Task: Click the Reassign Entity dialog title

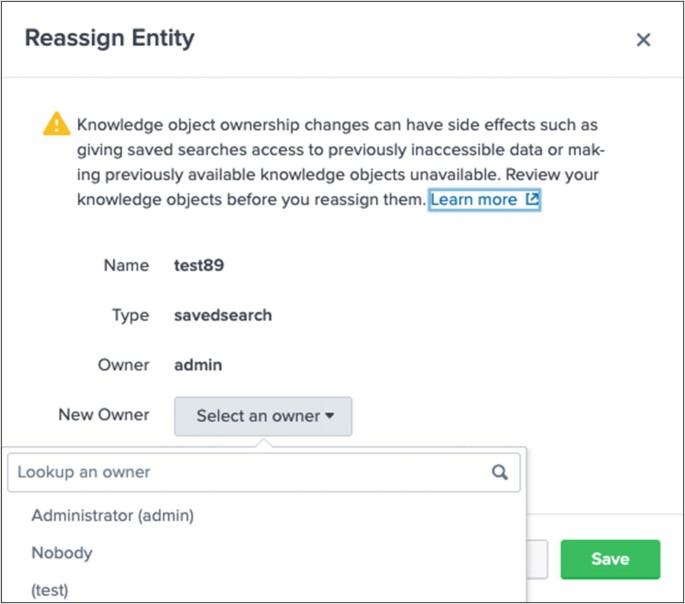Action: click(109, 39)
